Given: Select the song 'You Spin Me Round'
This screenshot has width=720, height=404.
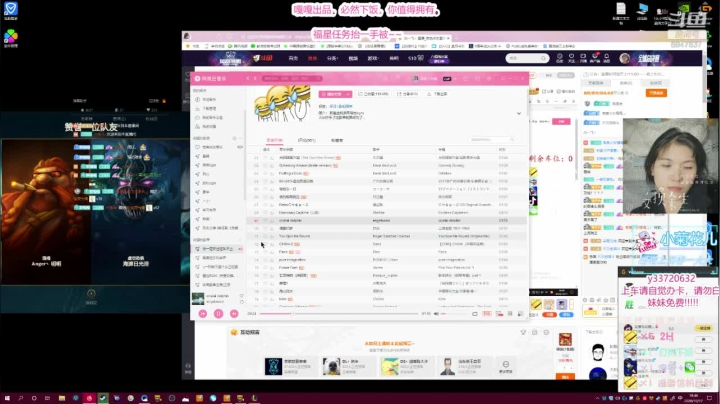Looking at the screenshot, I should pyautogui.click(x=294, y=236).
